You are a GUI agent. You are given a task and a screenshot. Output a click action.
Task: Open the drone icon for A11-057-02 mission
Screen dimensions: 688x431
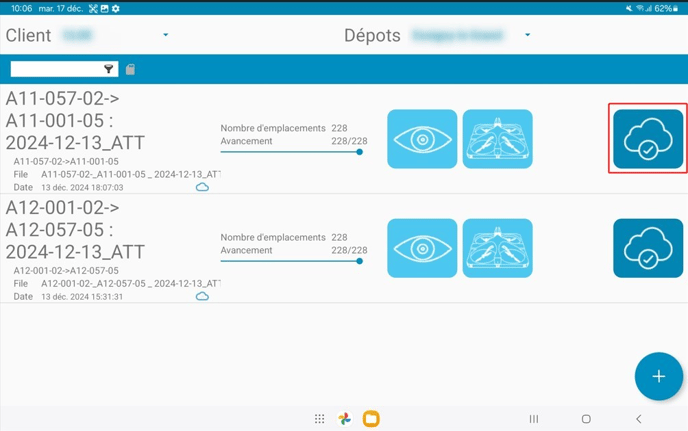(x=497, y=139)
